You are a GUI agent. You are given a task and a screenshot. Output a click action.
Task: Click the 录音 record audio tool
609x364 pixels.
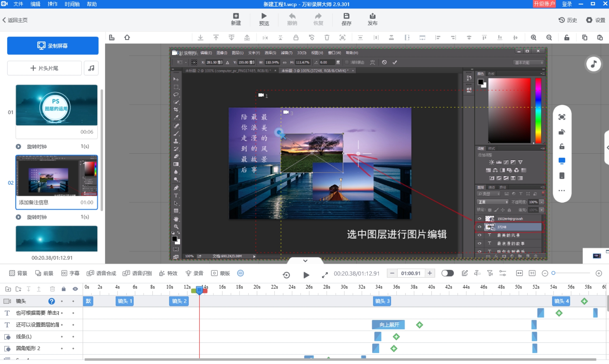(195, 273)
